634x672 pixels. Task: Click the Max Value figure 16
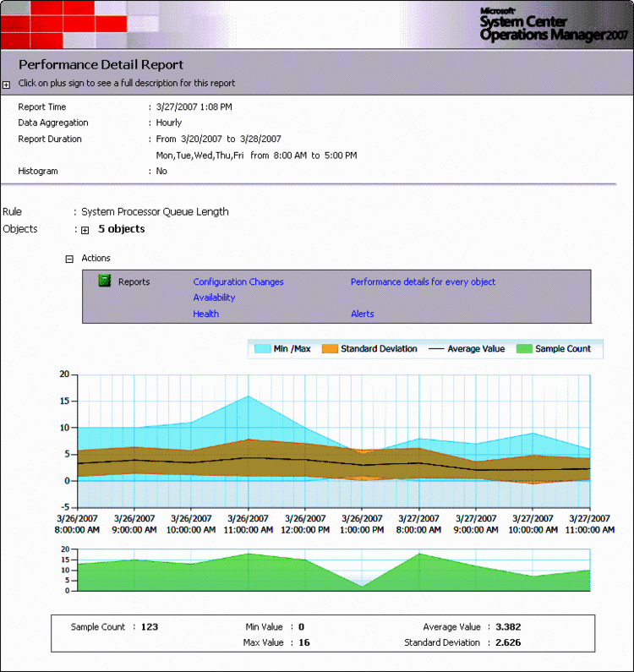pyautogui.click(x=304, y=642)
